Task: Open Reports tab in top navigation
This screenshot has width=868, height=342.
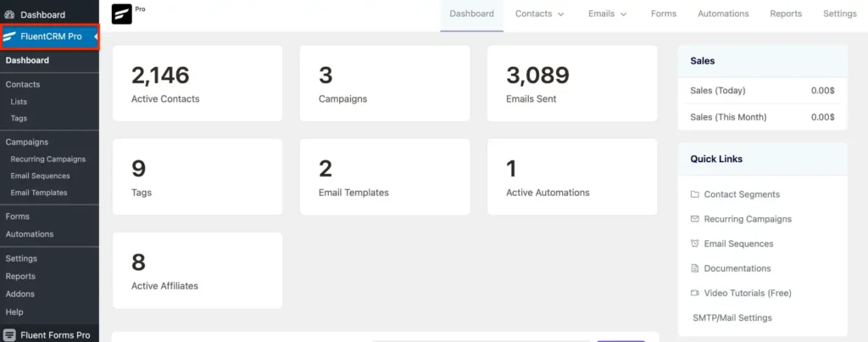Action: (x=786, y=14)
